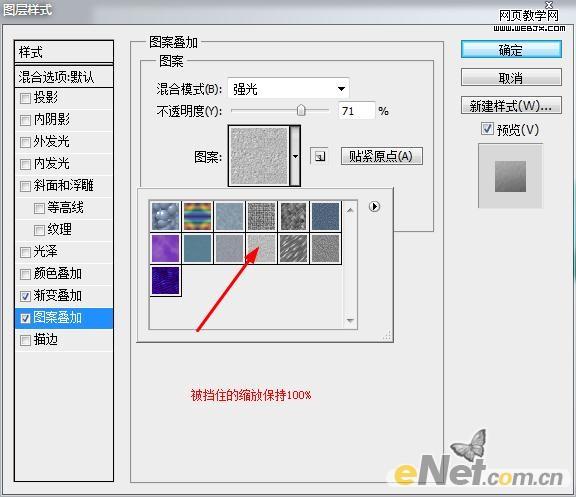This screenshot has height=497, width=576.
Task: Enable the 外发光 outer glow checkbox
Action: pyautogui.click(x=25, y=142)
